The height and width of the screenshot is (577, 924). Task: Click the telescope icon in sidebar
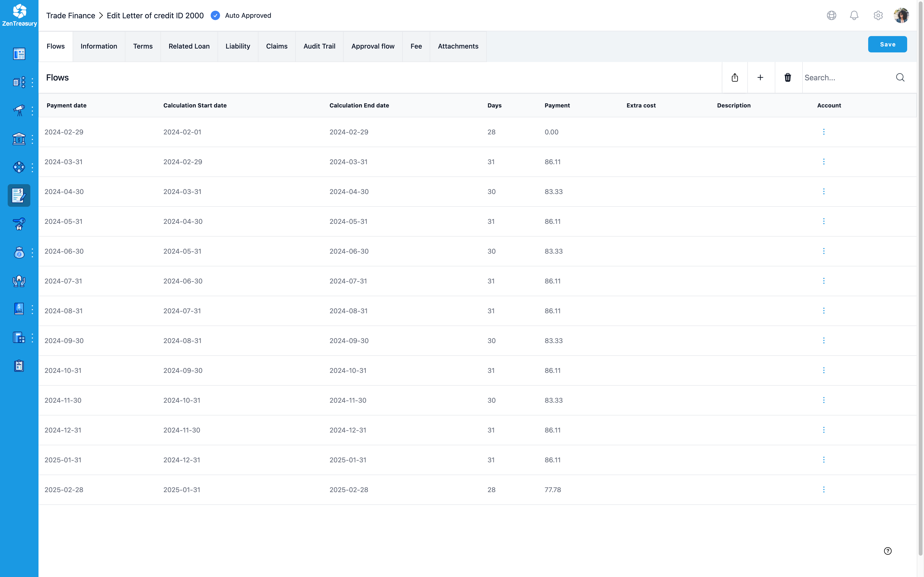click(x=19, y=110)
